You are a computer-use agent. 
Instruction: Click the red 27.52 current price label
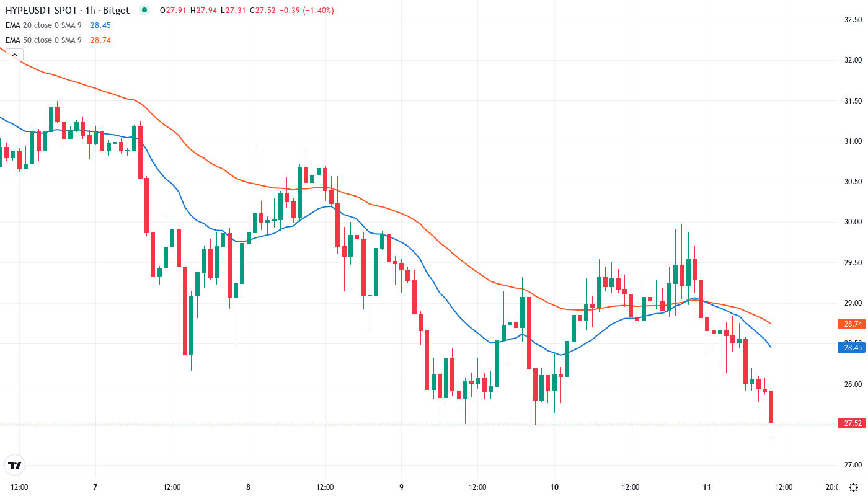(x=853, y=423)
